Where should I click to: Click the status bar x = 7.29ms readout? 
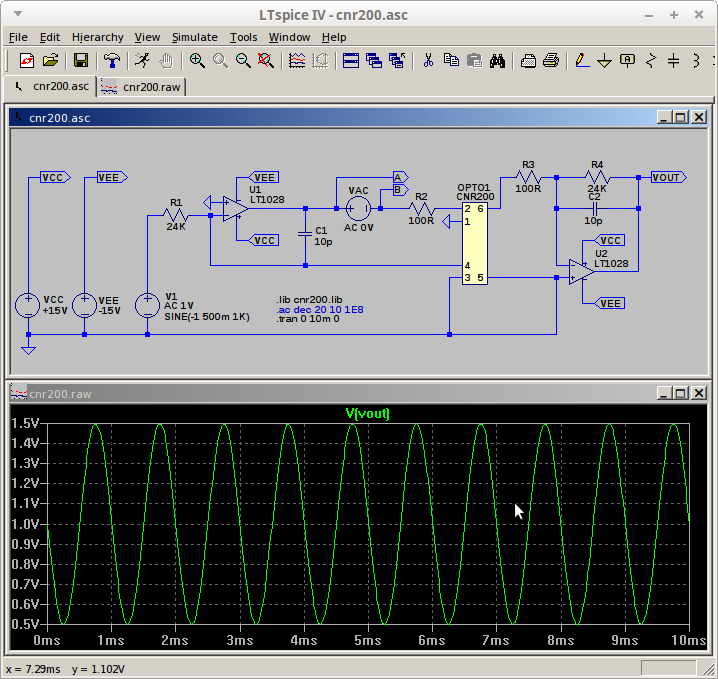(33, 669)
